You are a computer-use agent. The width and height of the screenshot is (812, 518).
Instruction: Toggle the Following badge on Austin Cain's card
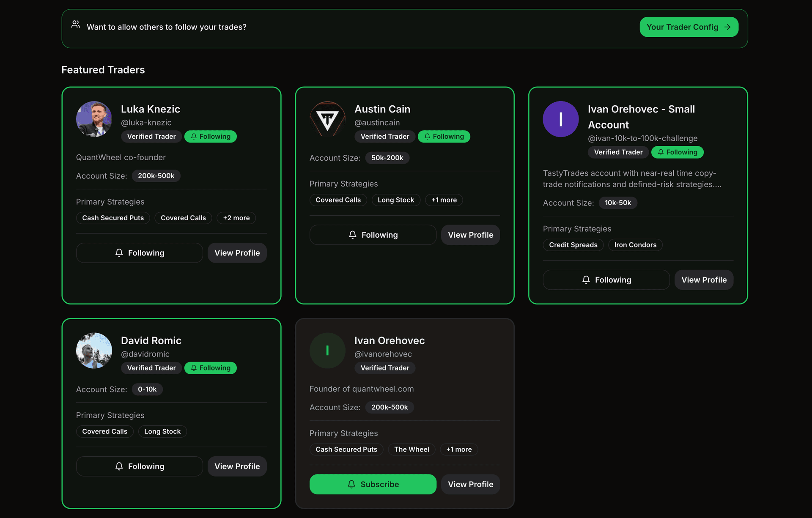[x=444, y=136]
